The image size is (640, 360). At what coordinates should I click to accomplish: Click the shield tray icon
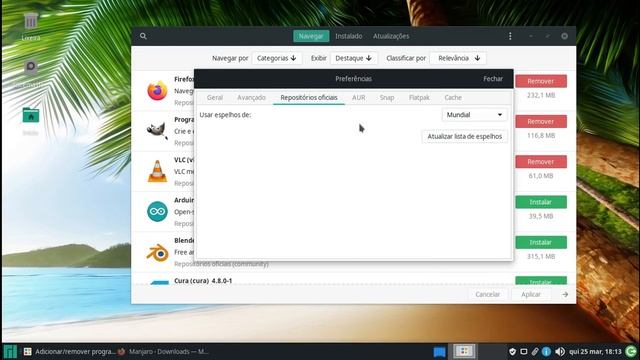coord(513,351)
